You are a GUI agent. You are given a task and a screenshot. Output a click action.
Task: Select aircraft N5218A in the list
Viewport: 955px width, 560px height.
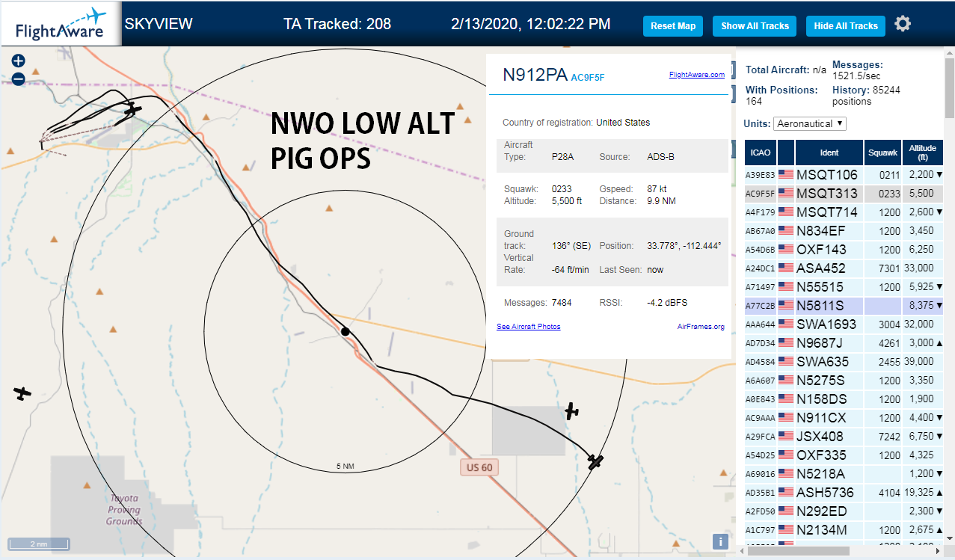click(x=844, y=473)
